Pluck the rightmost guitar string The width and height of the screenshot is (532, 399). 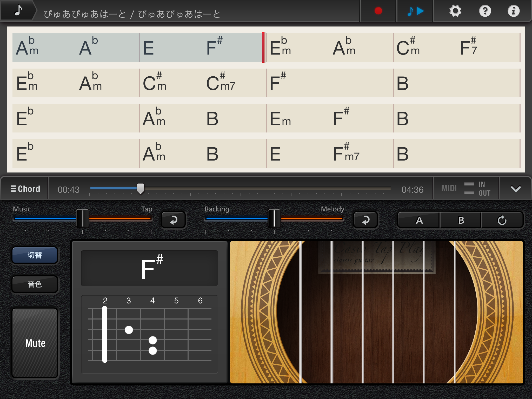point(455,312)
